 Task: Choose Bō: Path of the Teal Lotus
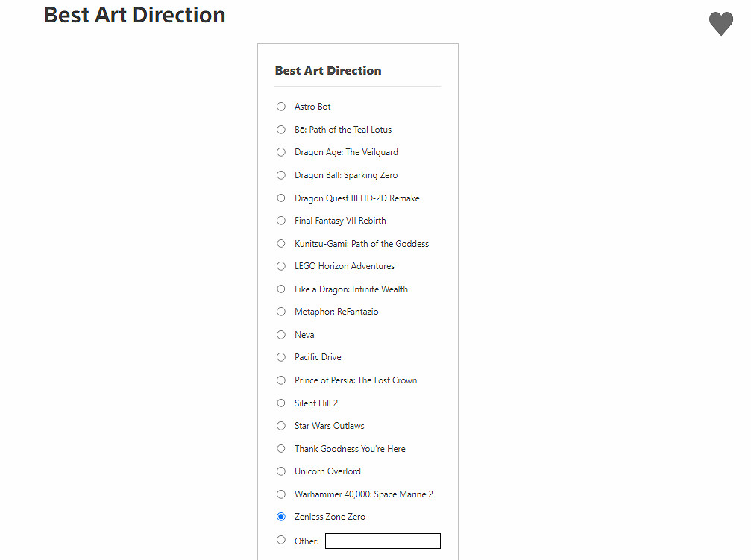pos(281,130)
